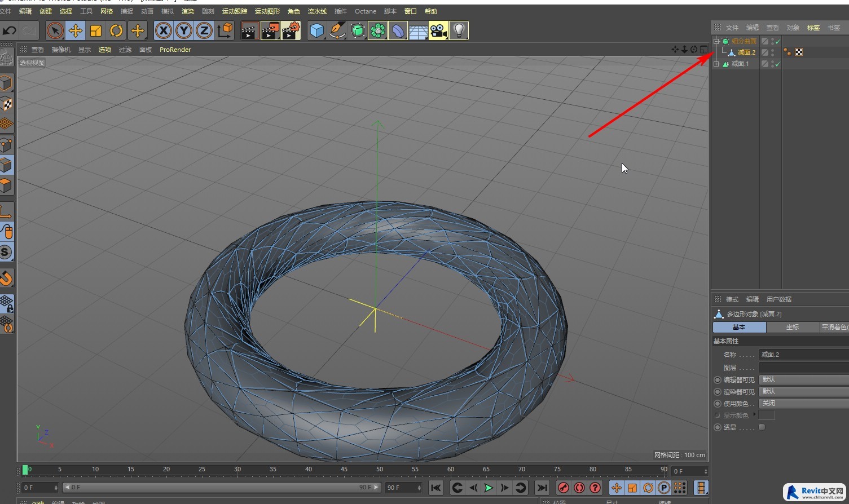Image resolution: width=849 pixels, height=504 pixels.
Task: Play animation forward
Action: (x=489, y=488)
